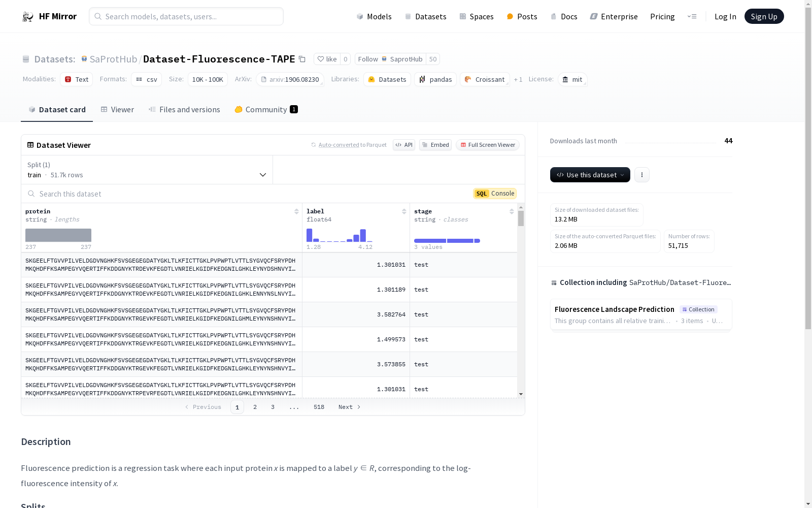Image resolution: width=812 pixels, height=508 pixels.
Task: Click the search magnifier icon in dataset search
Action: click(x=31, y=194)
